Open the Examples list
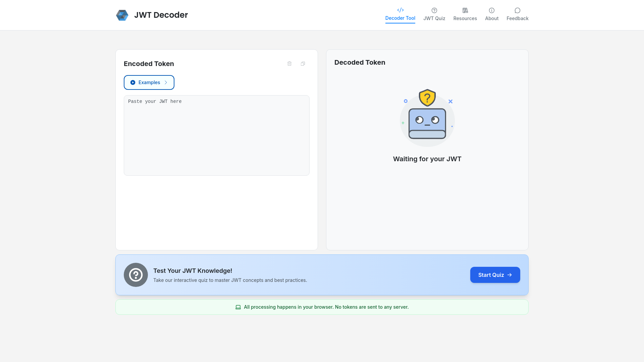The image size is (644, 362). [149, 82]
